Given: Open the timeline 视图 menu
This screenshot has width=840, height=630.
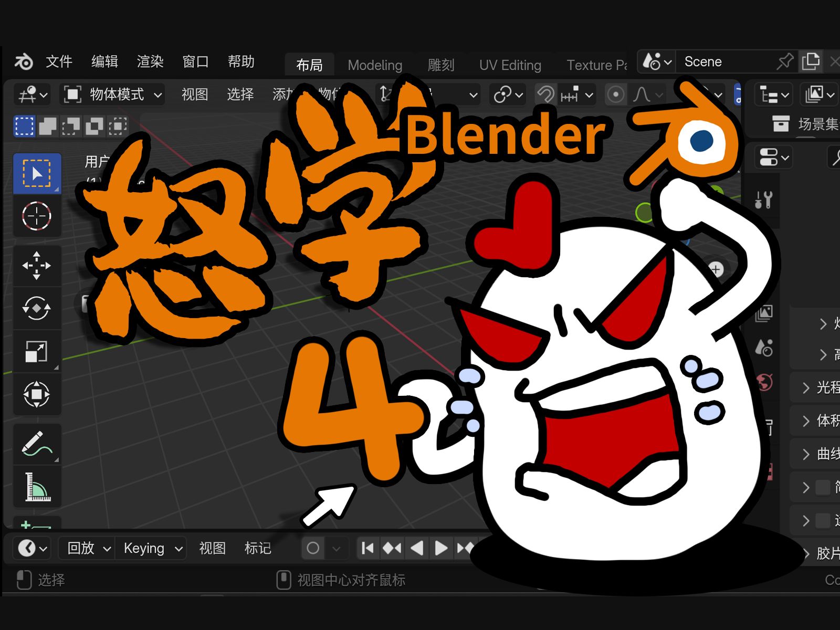Looking at the screenshot, I should [x=212, y=549].
